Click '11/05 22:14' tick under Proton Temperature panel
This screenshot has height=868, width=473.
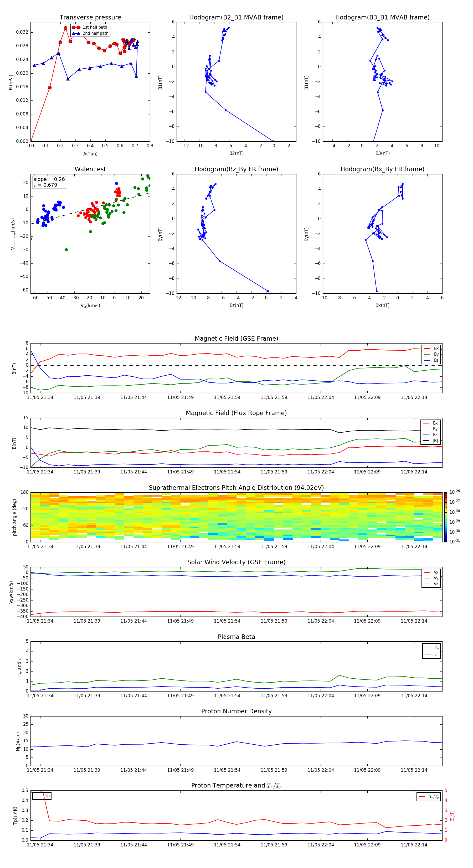(414, 845)
